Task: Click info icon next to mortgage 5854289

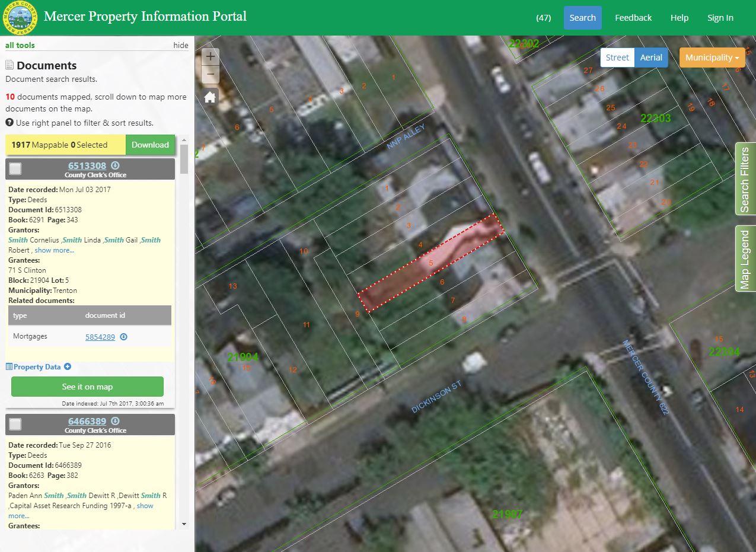Action: [124, 337]
